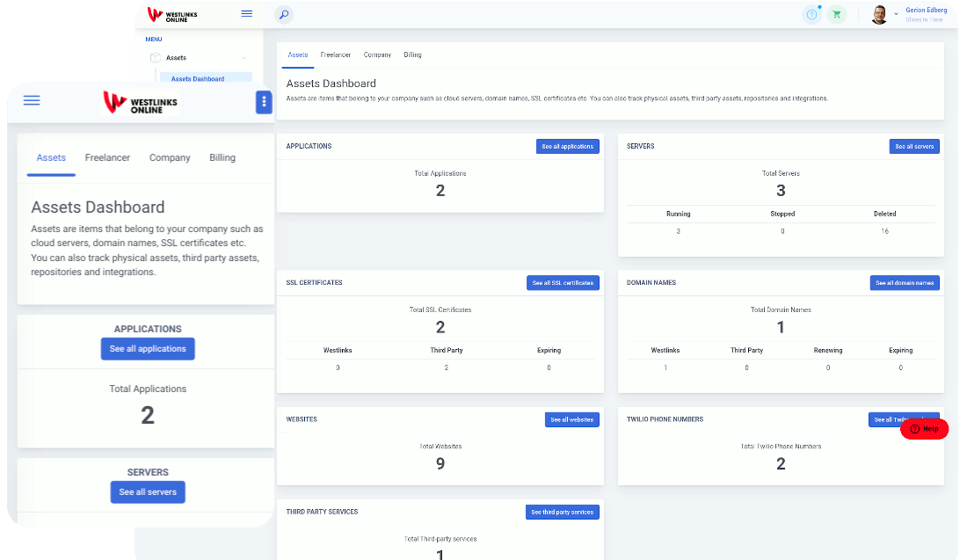Viewport: 967px width, 560px height.
Task: Click the user profile avatar
Action: (879, 14)
